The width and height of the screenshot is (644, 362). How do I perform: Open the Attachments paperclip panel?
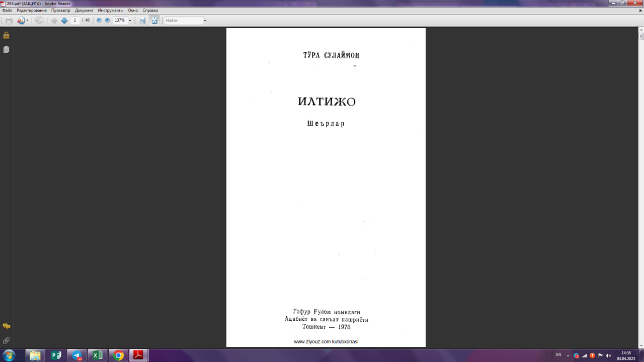click(x=7, y=340)
